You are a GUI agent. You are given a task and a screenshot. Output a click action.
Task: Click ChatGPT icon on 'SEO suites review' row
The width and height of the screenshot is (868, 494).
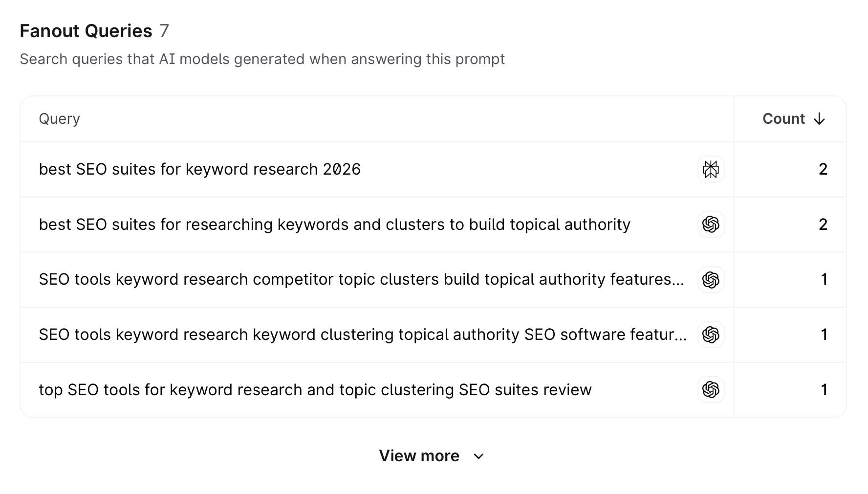[x=711, y=390]
